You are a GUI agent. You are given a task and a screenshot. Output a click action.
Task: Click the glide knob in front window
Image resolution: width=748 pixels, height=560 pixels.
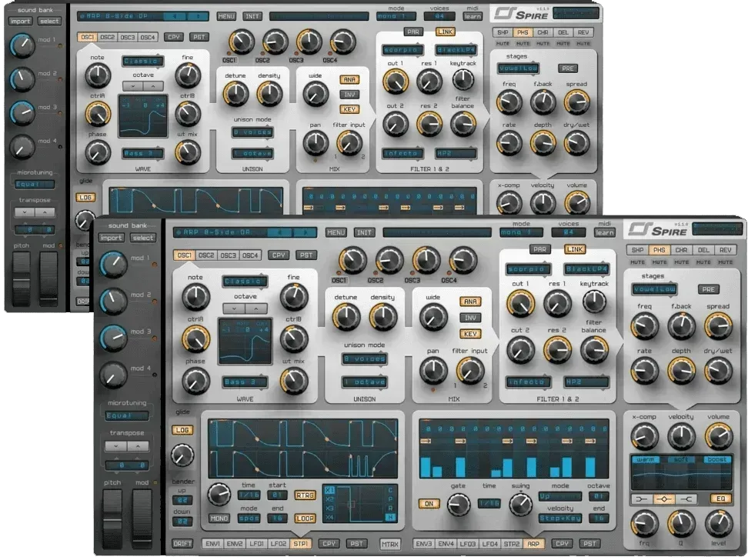tap(182, 455)
